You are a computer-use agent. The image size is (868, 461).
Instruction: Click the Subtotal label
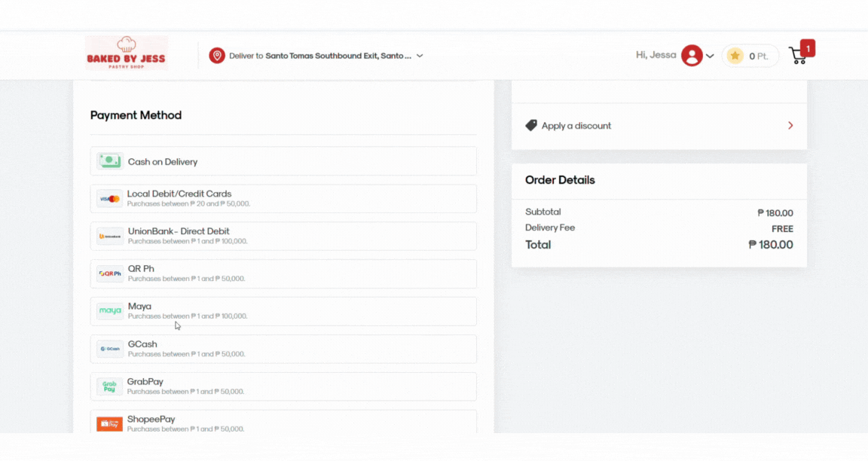coord(543,212)
